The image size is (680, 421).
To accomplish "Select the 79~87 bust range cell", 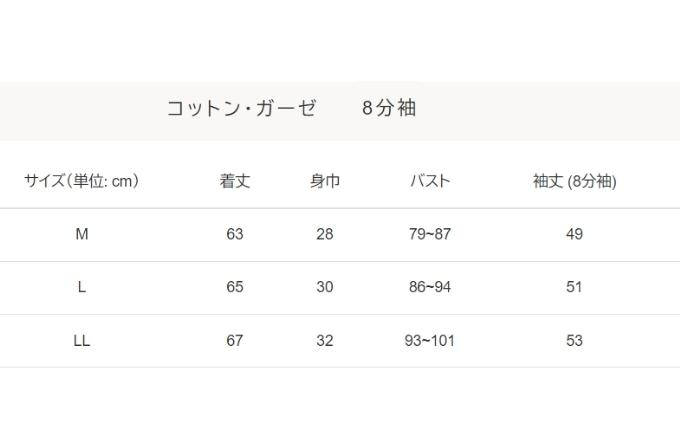I will pyautogui.click(x=430, y=234).
